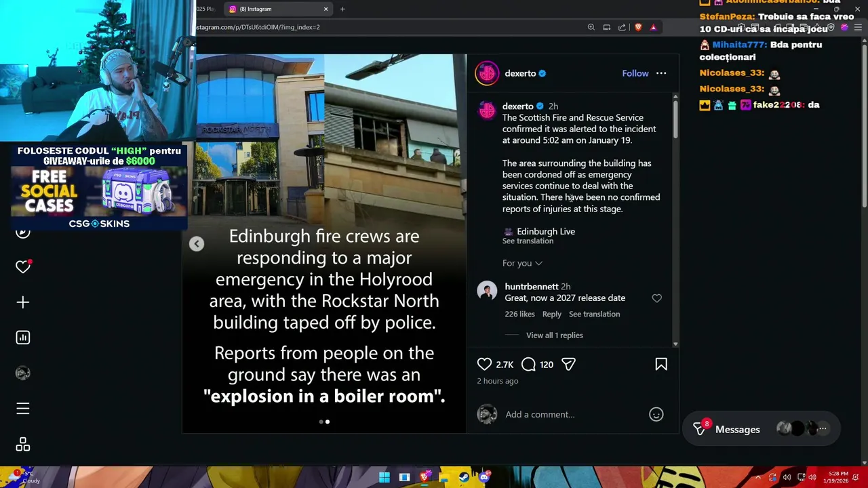This screenshot has width=868, height=488.
Task: Click the zoom magnifier in address bar
Action: tap(591, 27)
